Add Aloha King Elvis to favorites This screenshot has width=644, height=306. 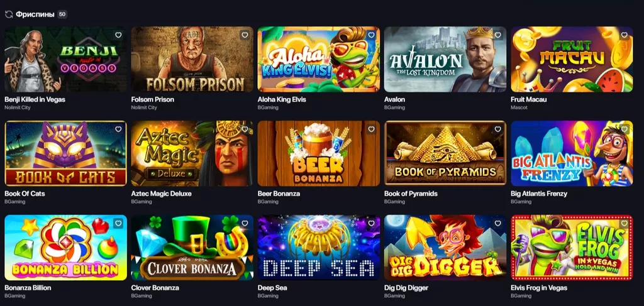tap(371, 35)
